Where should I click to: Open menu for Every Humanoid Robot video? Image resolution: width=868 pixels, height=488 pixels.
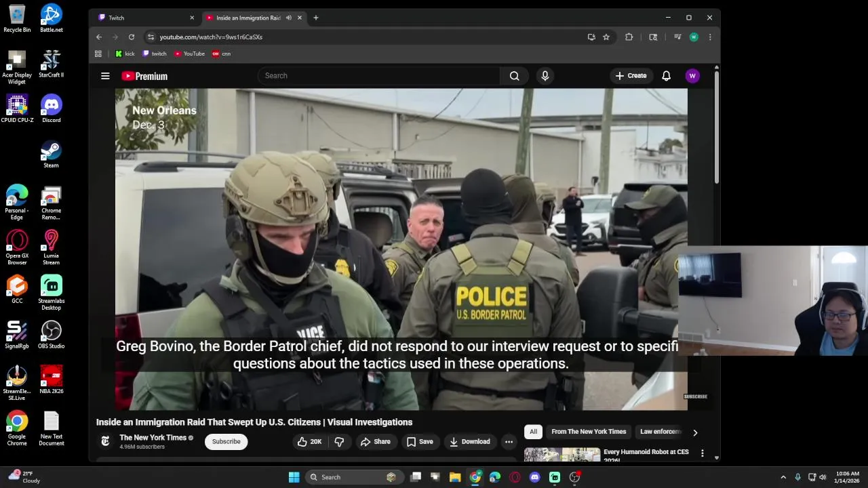click(x=702, y=453)
